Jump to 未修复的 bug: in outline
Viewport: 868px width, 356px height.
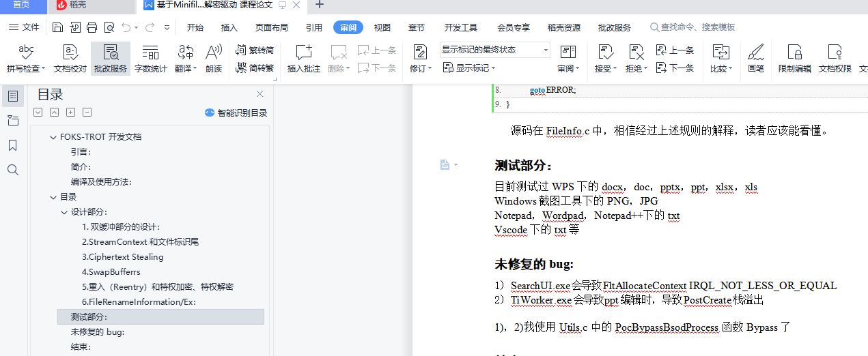coord(98,332)
